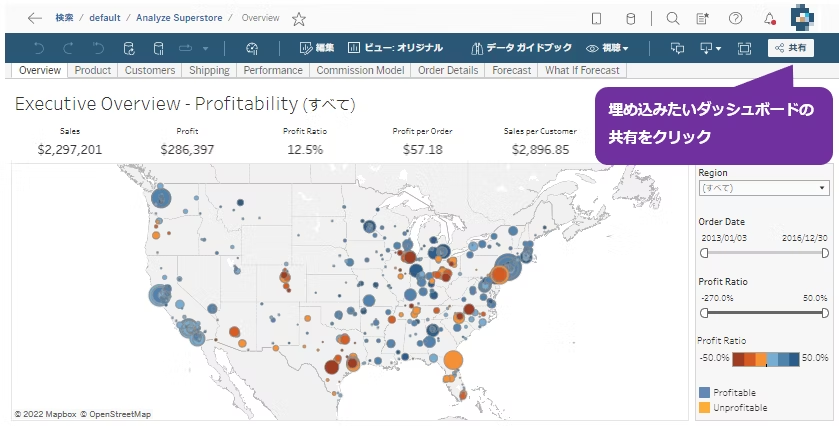Screen dimensions: 839x426
Task: Click the Order Date slider right handle
Action: pos(825,253)
